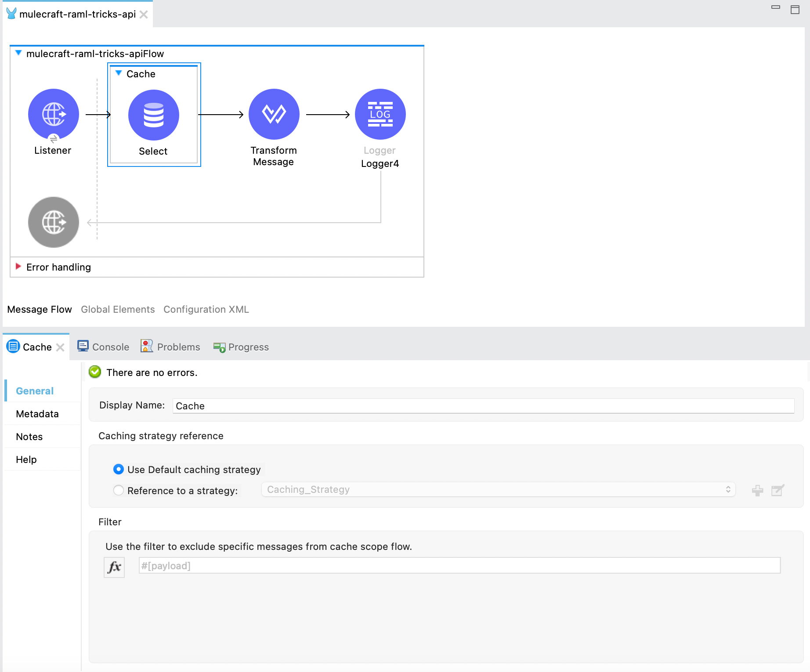
Task: Click the Transform Message component icon
Action: click(274, 114)
